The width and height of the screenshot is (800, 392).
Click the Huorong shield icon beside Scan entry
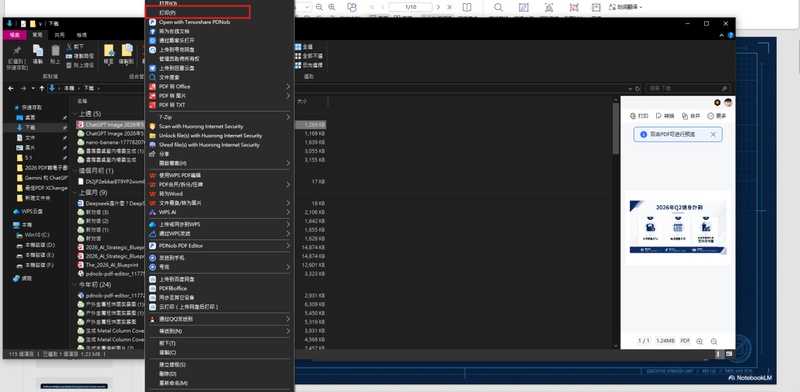(x=152, y=126)
